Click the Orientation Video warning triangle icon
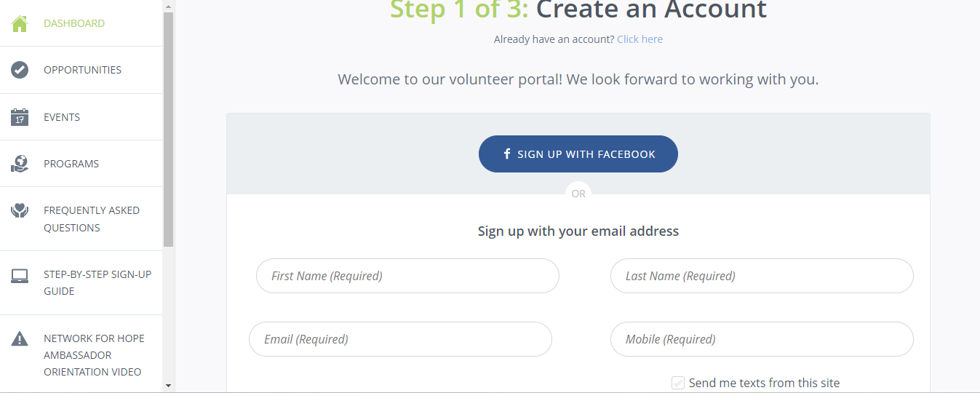 point(20,339)
